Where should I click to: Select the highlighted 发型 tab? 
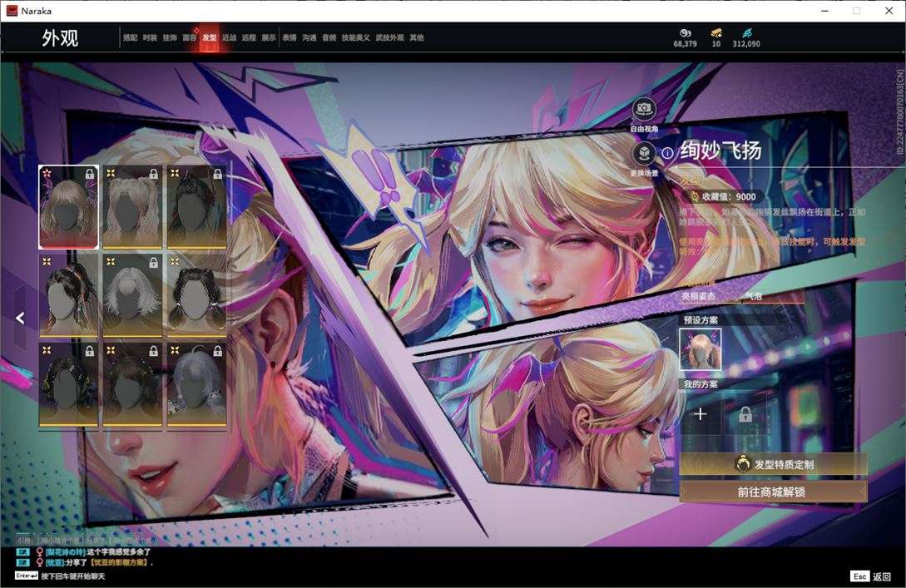tap(209, 37)
